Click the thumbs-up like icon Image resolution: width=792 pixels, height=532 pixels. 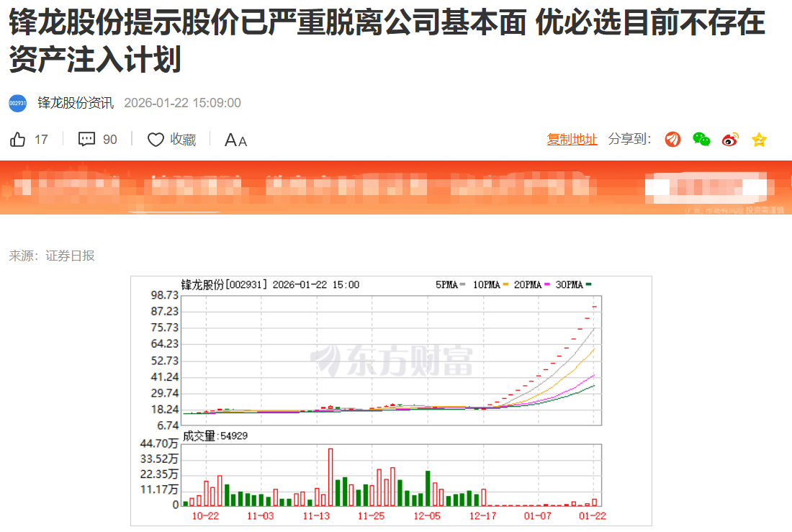18,140
